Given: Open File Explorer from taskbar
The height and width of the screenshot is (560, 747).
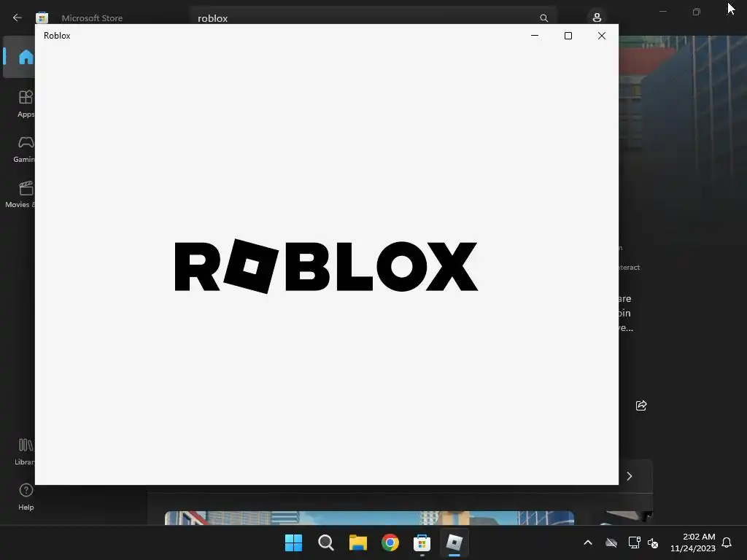Looking at the screenshot, I should pos(357,542).
